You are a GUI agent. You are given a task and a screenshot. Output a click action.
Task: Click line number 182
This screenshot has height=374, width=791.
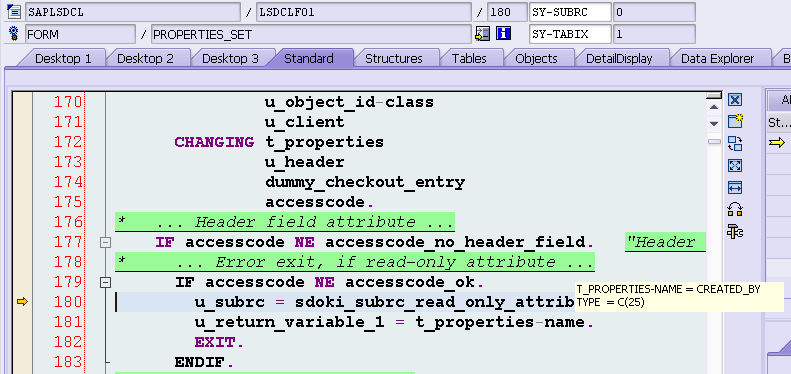tap(68, 342)
